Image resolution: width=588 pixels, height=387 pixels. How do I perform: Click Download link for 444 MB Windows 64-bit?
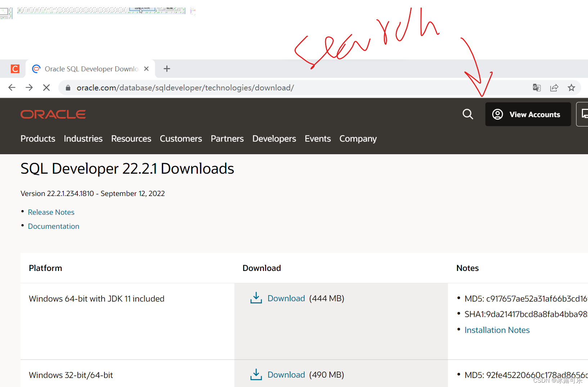point(286,298)
